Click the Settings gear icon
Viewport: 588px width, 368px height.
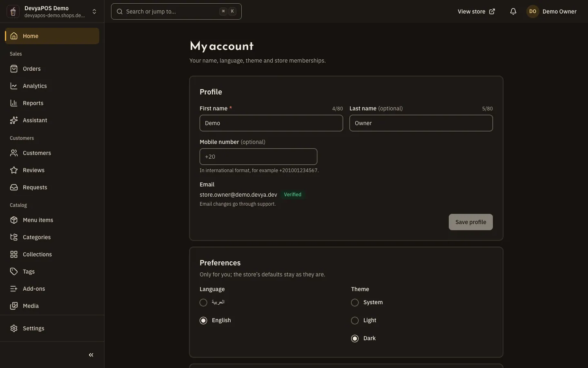pos(14,328)
